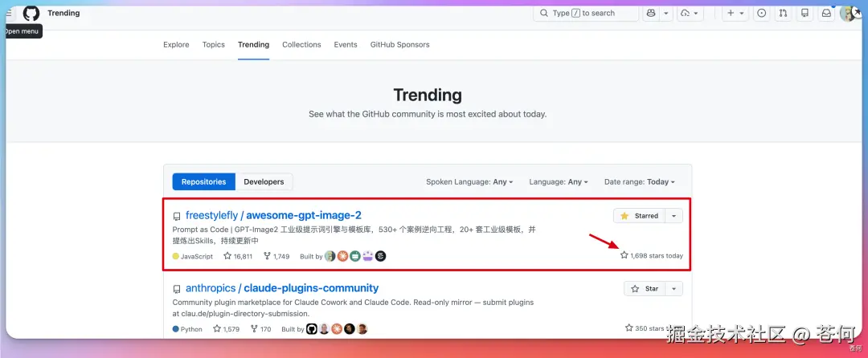Expand the Copilot dropdown arrow
The width and height of the screenshot is (868, 358).
666,14
